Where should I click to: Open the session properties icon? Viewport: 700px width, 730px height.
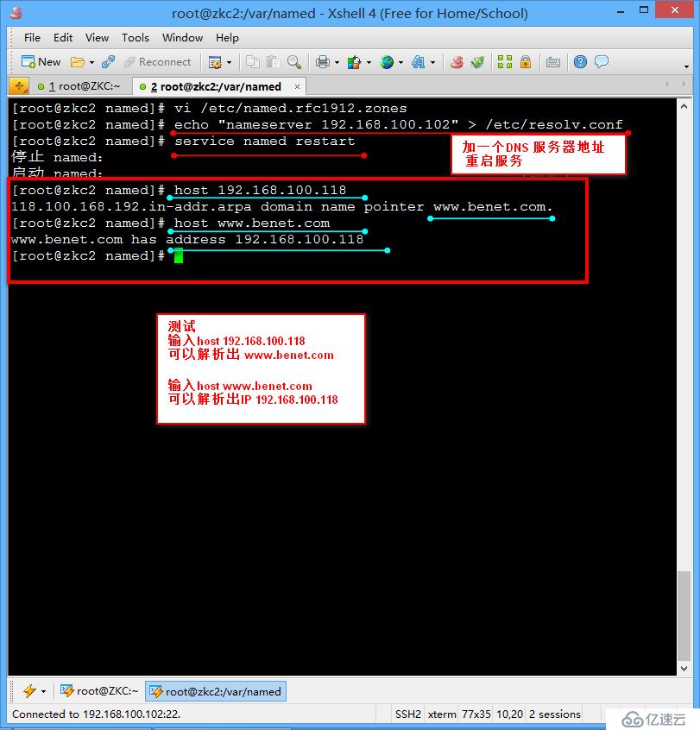pos(215,62)
